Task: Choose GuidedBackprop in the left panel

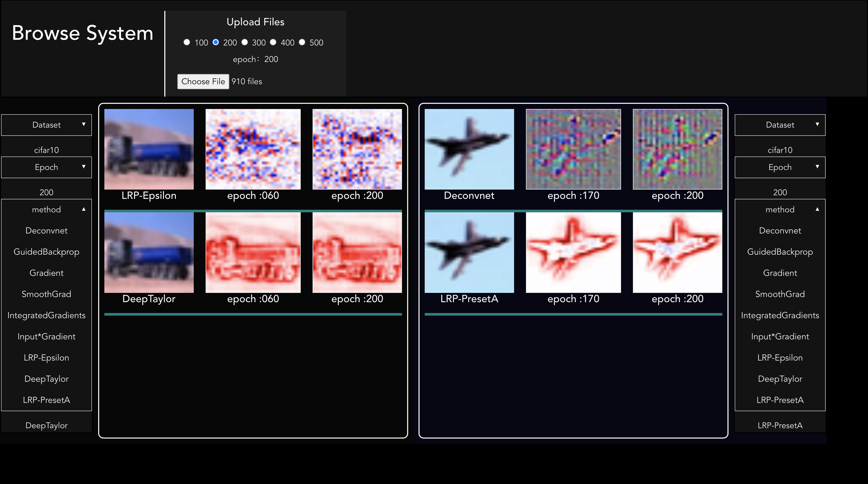Action: tap(47, 252)
